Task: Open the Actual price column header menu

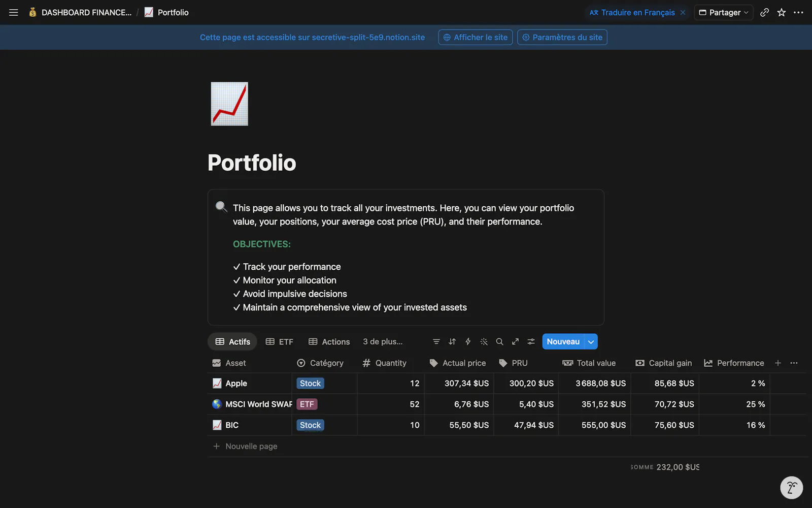Action: pos(458,363)
